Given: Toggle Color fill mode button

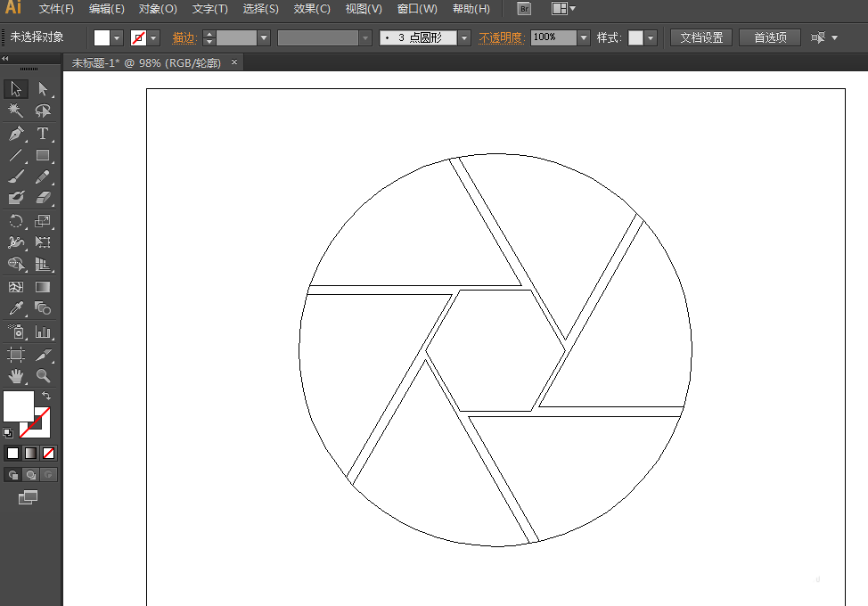Looking at the screenshot, I should tap(12, 454).
